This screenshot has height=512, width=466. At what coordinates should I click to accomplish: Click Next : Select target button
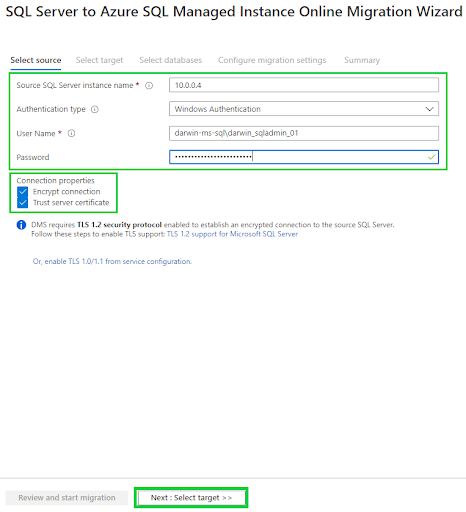(191, 498)
